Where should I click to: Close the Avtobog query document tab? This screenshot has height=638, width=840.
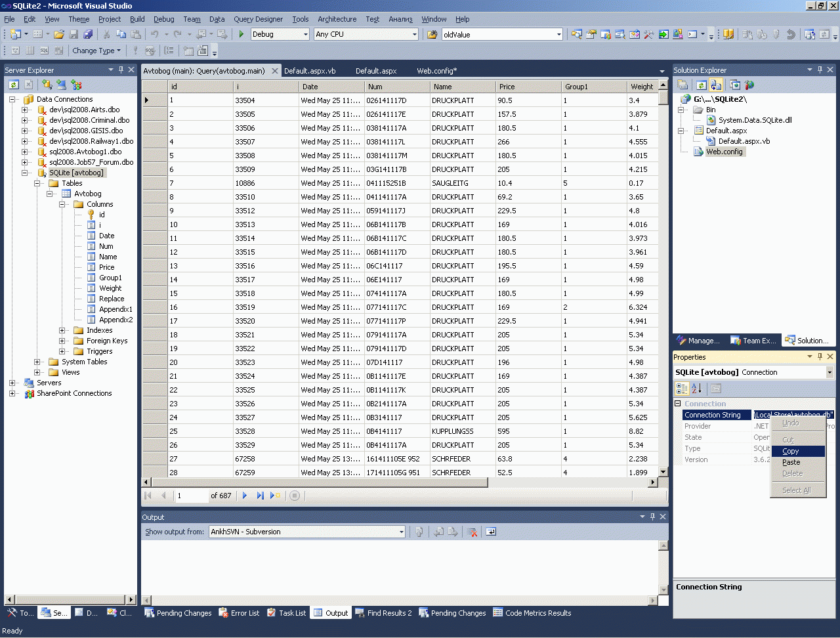coord(274,70)
